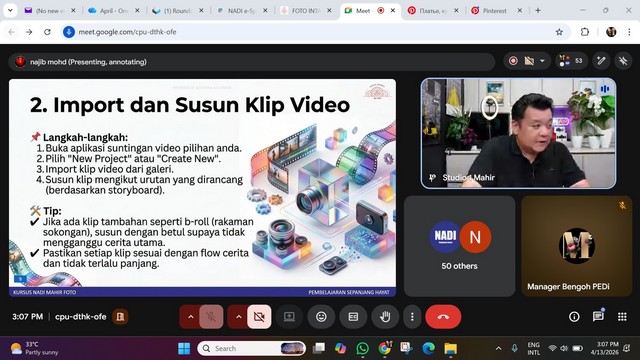Viewport: 640px width, 360px height.
Task: Open the emoji reactions button
Action: point(321,317)
